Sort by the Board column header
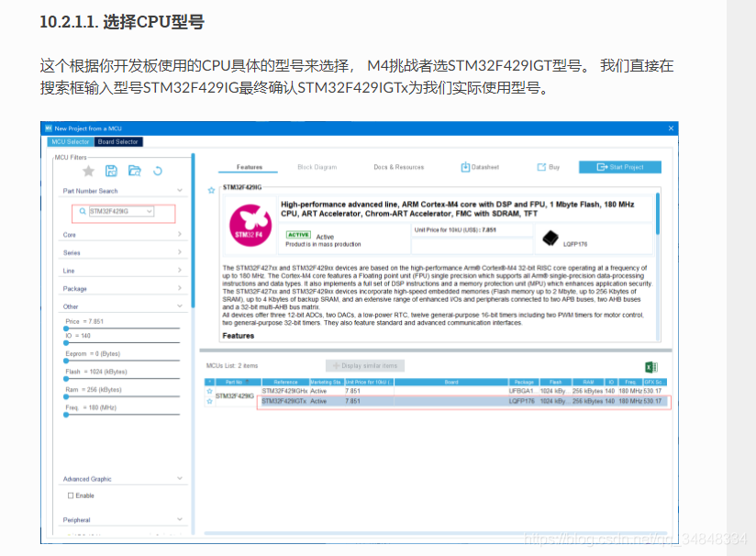The width and height of the screenshot is (756, 556). 451,382
